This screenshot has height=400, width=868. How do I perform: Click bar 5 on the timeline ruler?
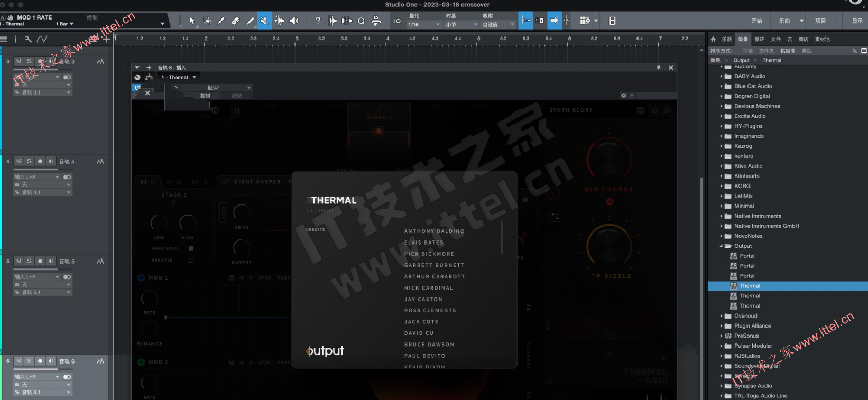(479, 39)
